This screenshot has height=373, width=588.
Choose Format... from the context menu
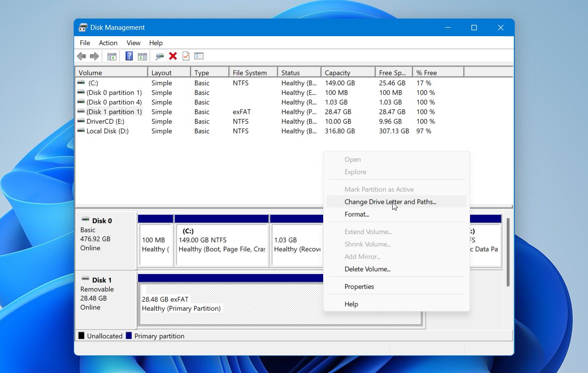pyautogui.click(x=396, y=214)
